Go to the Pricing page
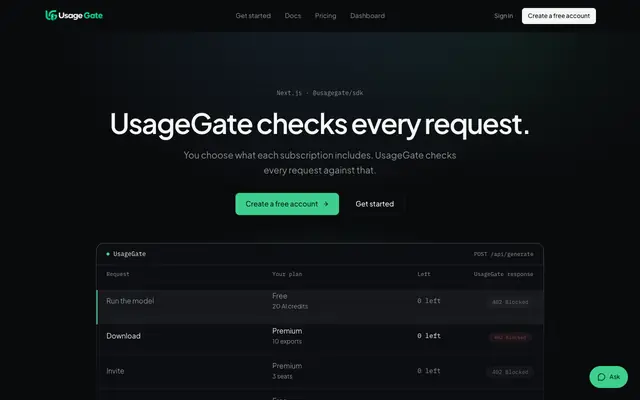The height and width of the screenshot is (400, 640). [325, 16]
